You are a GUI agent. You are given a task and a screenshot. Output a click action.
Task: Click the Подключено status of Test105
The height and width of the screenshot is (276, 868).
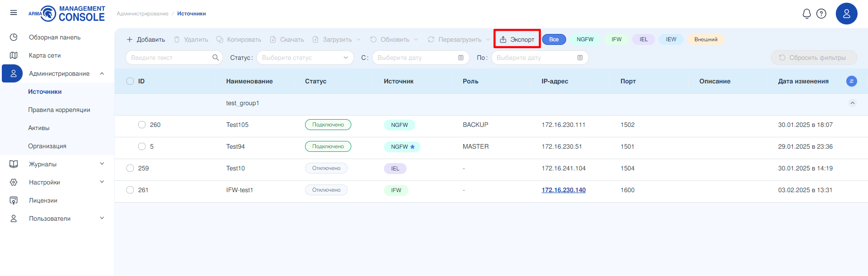[328, 125]
